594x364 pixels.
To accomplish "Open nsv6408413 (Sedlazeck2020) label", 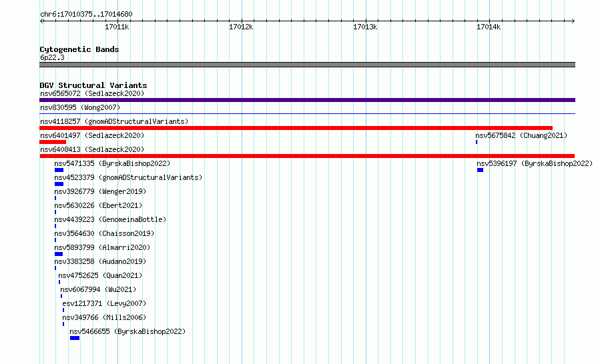I will pyautogui.click(x=92, y=149).
